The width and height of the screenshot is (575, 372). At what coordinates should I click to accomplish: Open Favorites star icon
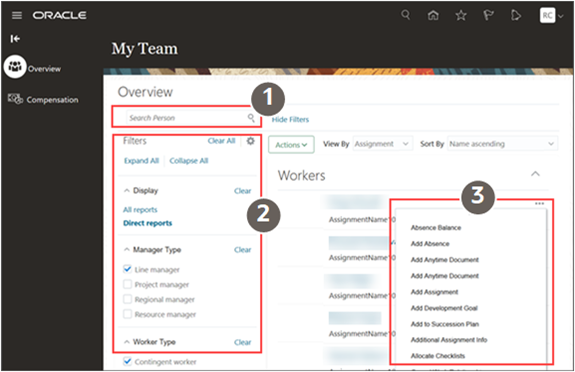(x=461, y=15)
